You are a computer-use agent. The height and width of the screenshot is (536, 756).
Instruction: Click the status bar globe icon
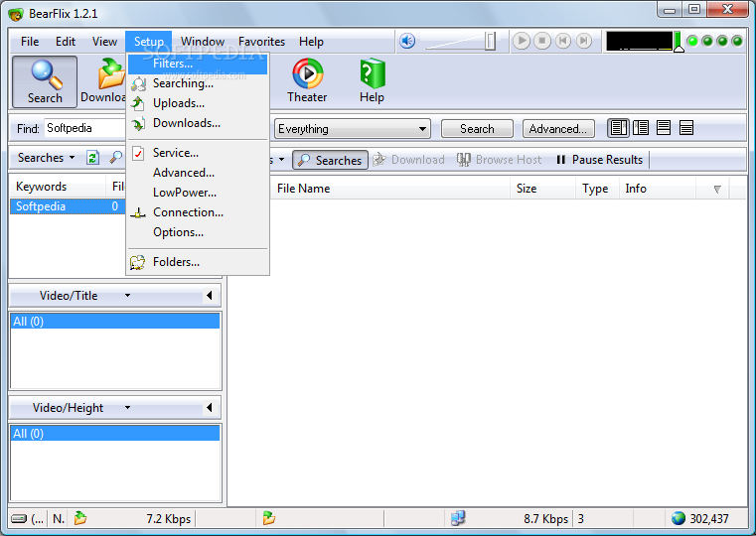[679, 518]
